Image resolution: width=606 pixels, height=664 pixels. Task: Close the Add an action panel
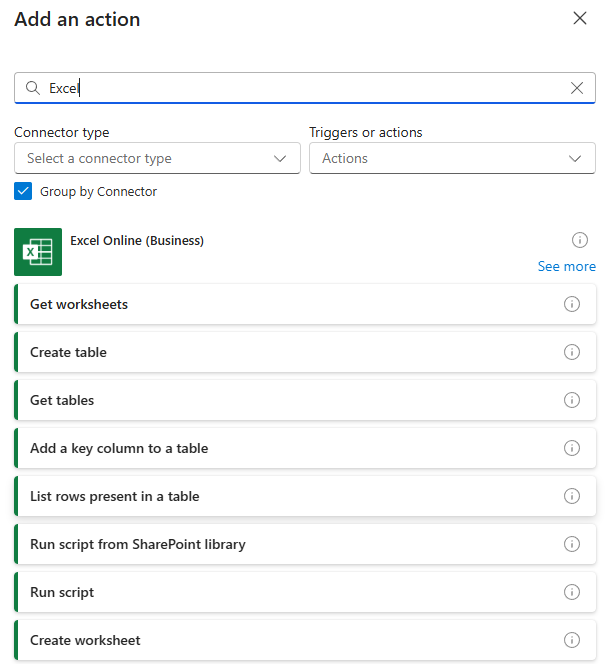coord(579,18)
